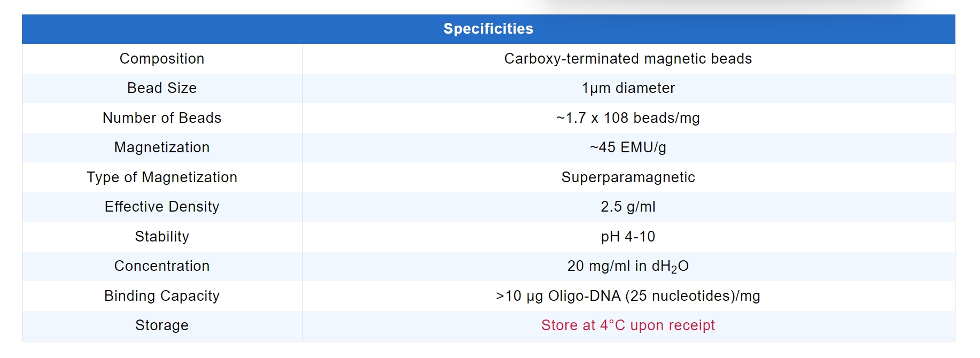Click the Superparamagnetic value cell
Screen dimensions: 980x358
pos(628,177)
